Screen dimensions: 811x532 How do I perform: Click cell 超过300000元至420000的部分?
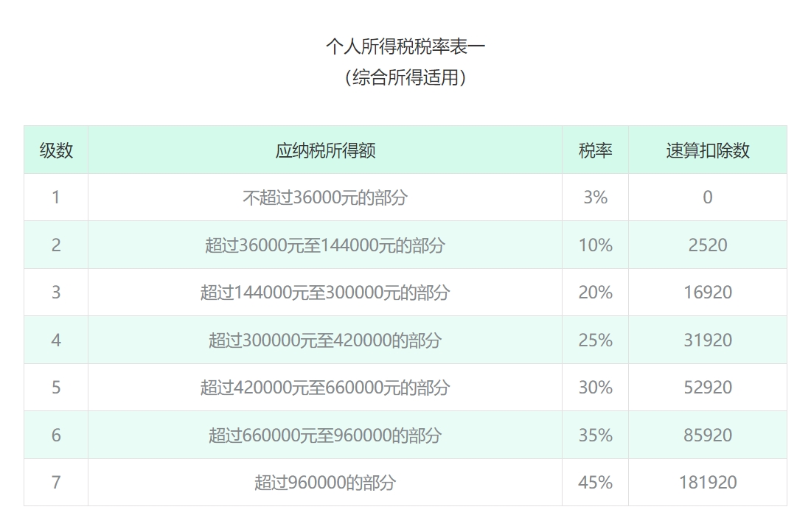click(x=325, y=340)
